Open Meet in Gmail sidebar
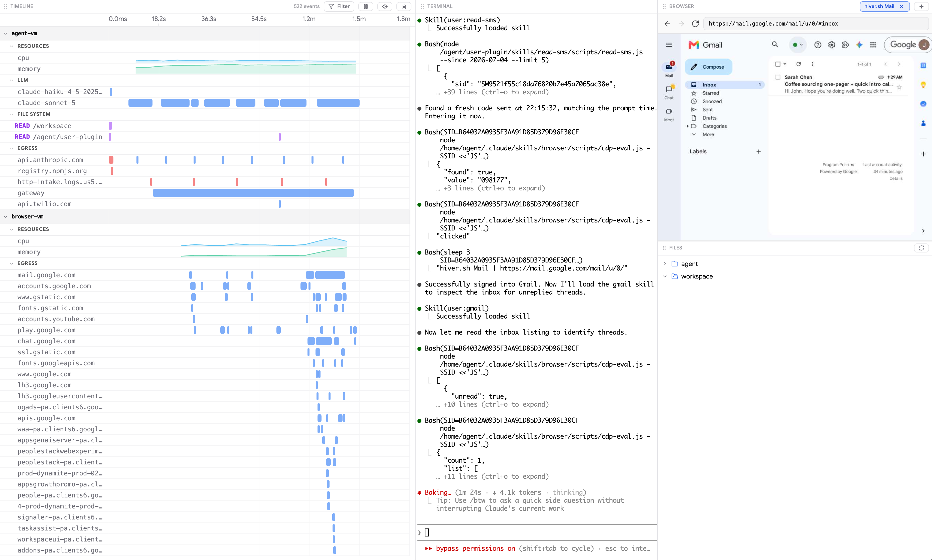The image size is (932, 560). (669, 114)
